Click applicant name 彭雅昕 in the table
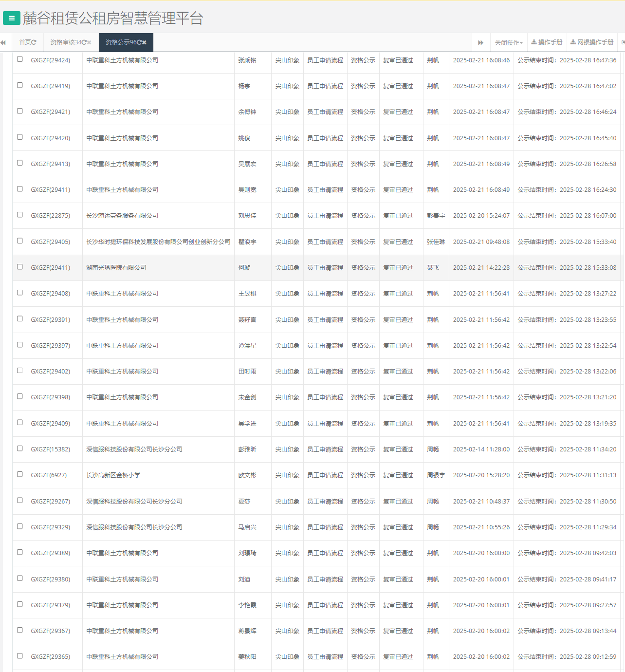 (247, 449)
